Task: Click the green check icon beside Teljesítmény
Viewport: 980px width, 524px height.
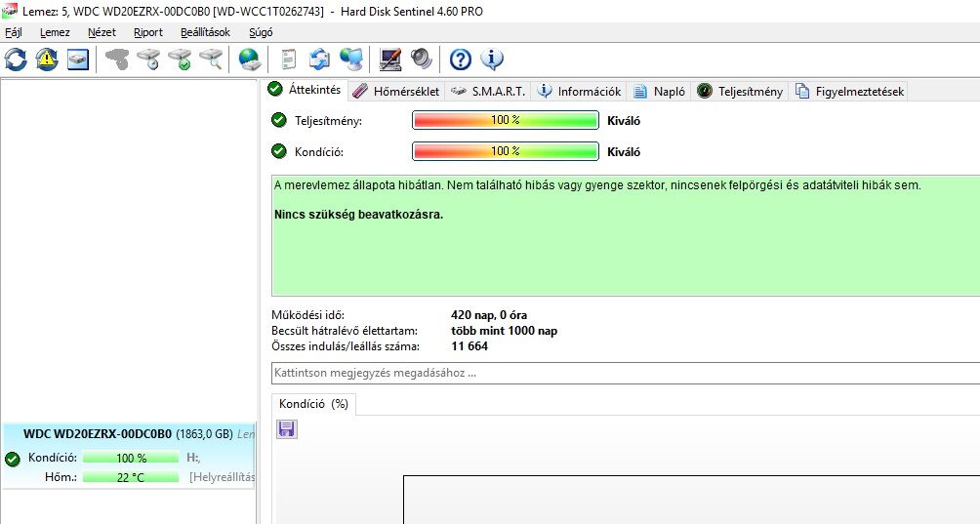Action: tap(279, 120)
